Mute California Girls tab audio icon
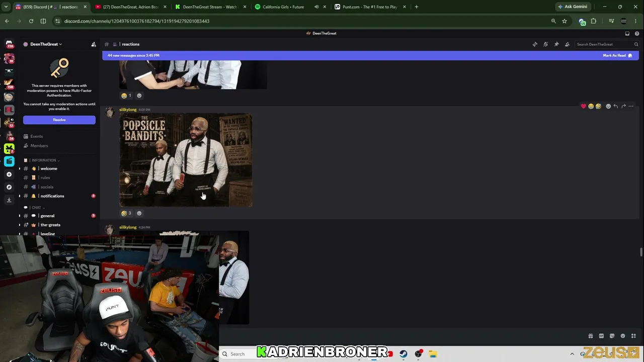Image resolution: width=644 pixels, height=362 pixels. coord(316,7)
